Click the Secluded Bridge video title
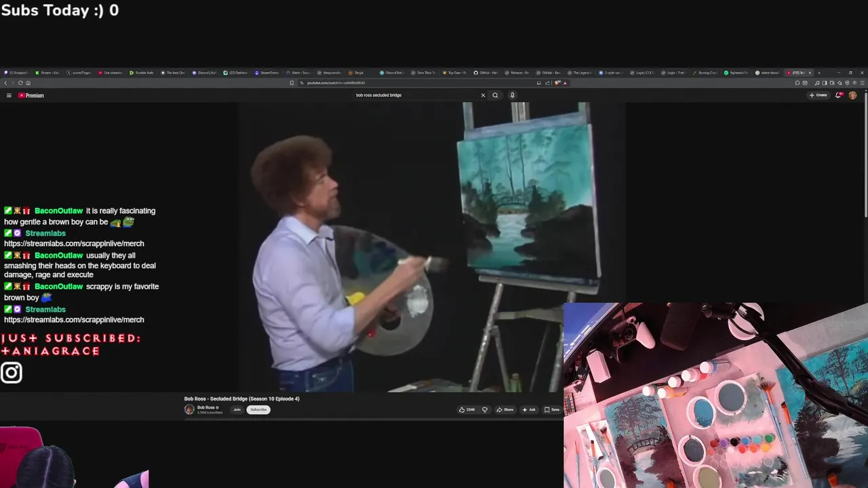The image size is (868, 488). [241, 399]
